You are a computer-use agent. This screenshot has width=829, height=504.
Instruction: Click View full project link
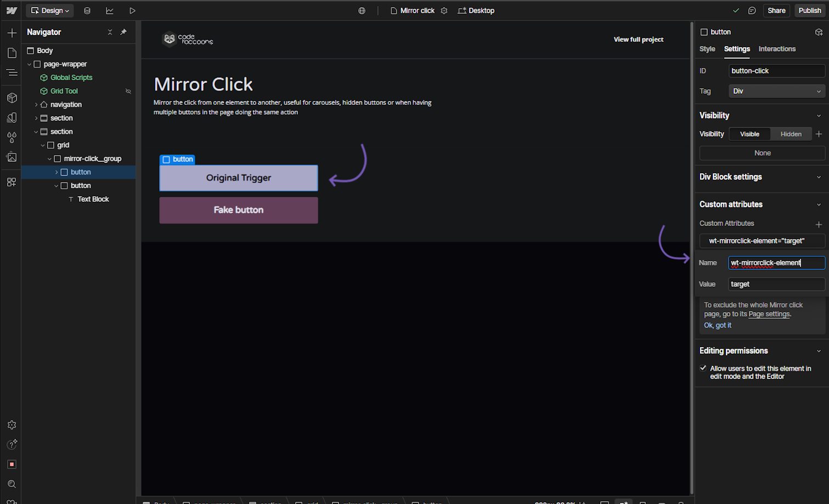pyautogui.click(x=638, y=39)
